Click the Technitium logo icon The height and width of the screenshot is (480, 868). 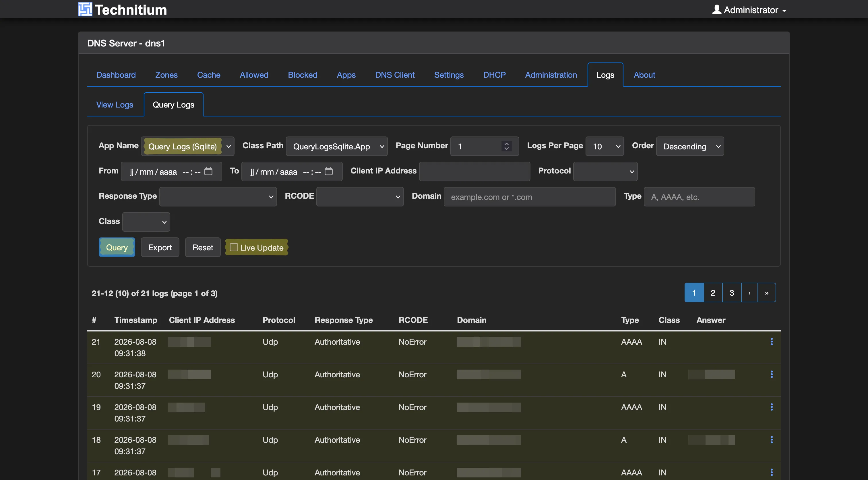click(x=85, y=9)
